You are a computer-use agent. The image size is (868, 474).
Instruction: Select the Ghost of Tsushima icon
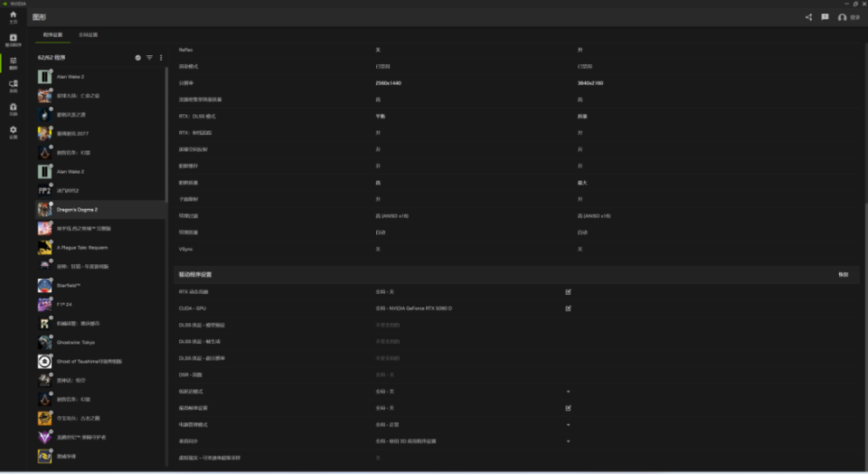pos(44,362)
